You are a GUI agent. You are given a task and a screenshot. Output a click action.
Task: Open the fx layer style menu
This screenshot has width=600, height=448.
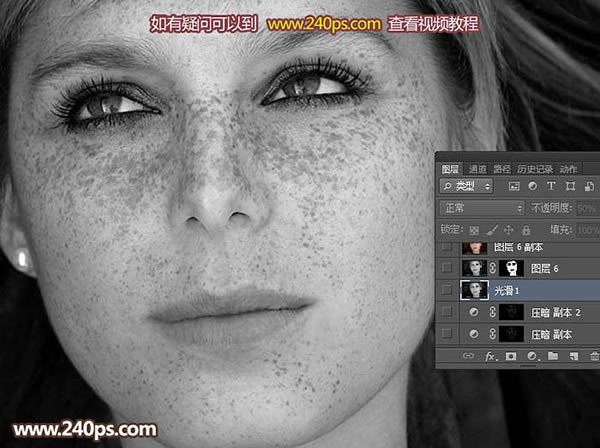tap(491, 357)
